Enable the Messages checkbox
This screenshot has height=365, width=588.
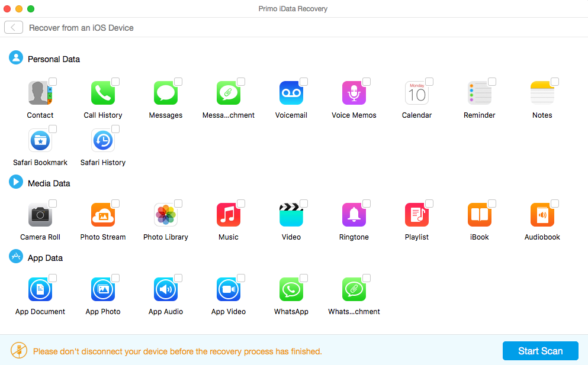pos(178,82)
